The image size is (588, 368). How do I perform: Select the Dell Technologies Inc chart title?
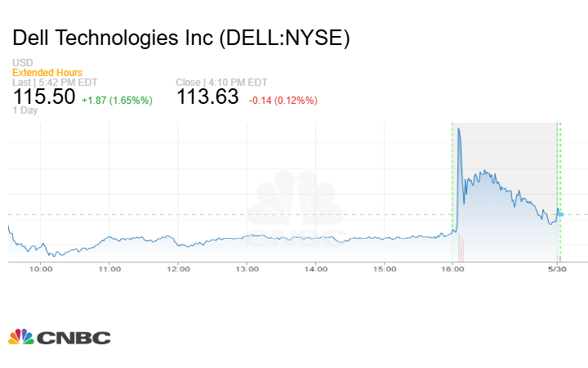pyautogui.click(x=181, y=38)
